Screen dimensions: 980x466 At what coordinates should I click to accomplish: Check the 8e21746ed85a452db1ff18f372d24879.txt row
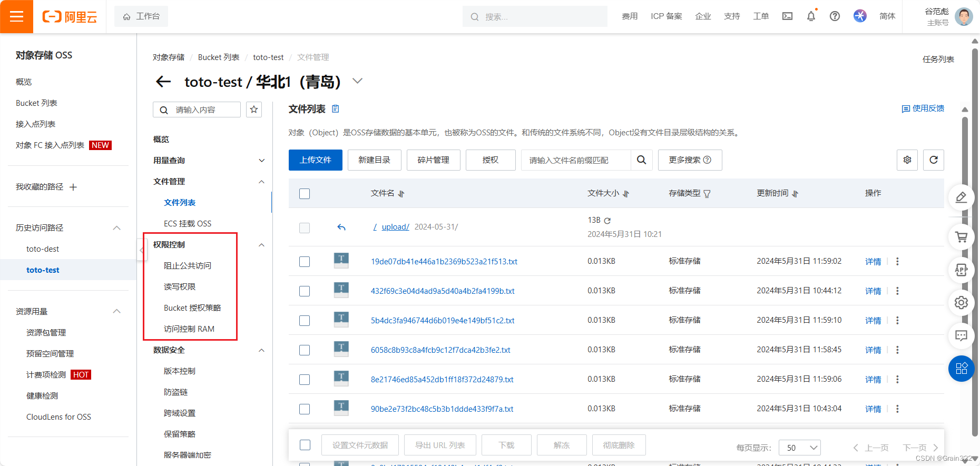coord(305,380)
